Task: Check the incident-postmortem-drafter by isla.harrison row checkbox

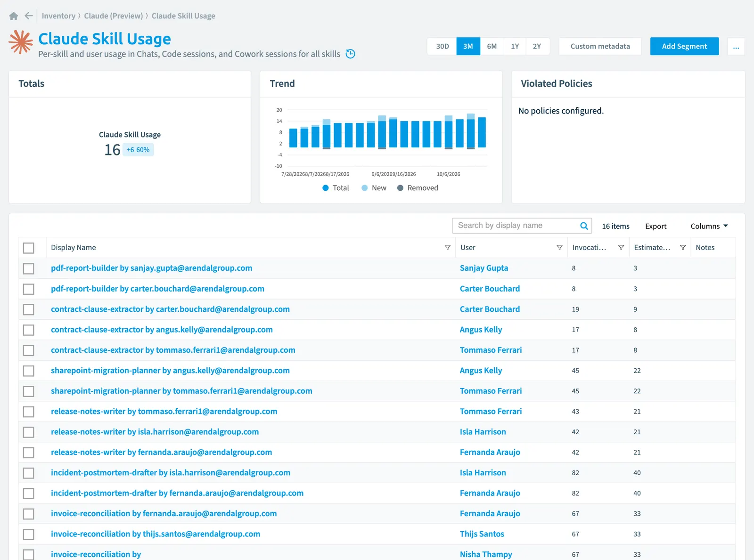Action: pos(29,473)
